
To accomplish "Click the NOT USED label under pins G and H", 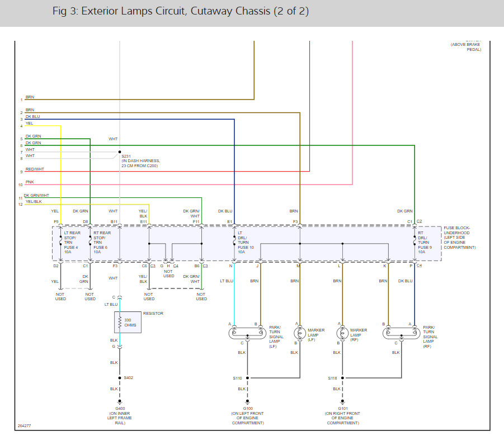I will click(x=168, y=273).
